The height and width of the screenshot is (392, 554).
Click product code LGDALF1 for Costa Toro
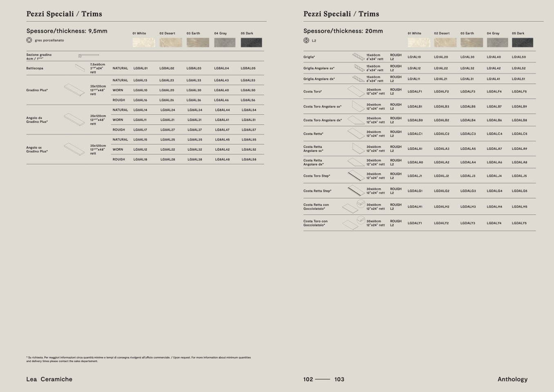pos(415,92)
